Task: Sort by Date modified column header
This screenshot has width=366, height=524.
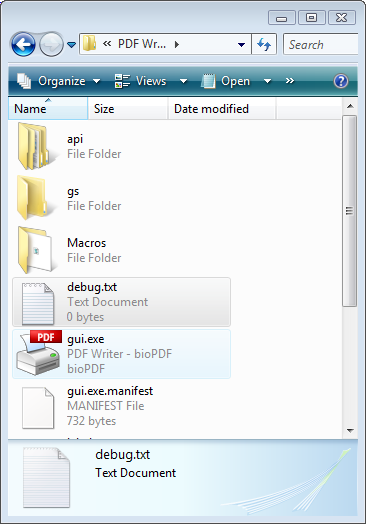Action: click(222, 109)
